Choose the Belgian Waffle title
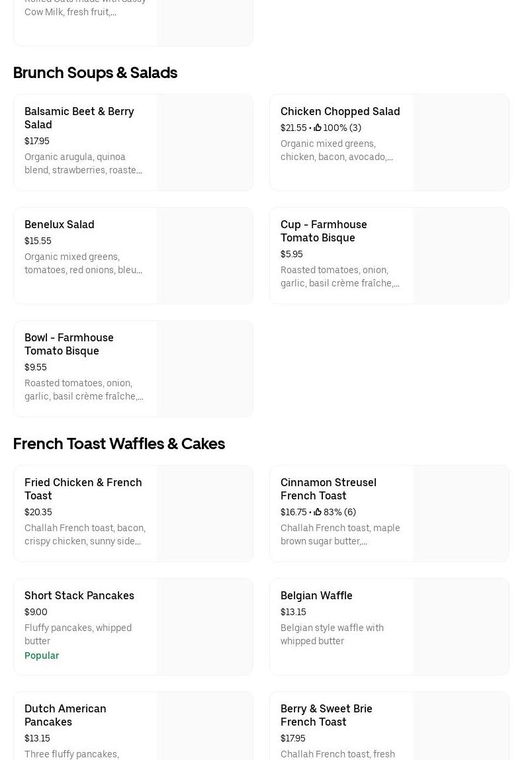Viewport: 532px width, 760px height. click(x=316, y=595)
